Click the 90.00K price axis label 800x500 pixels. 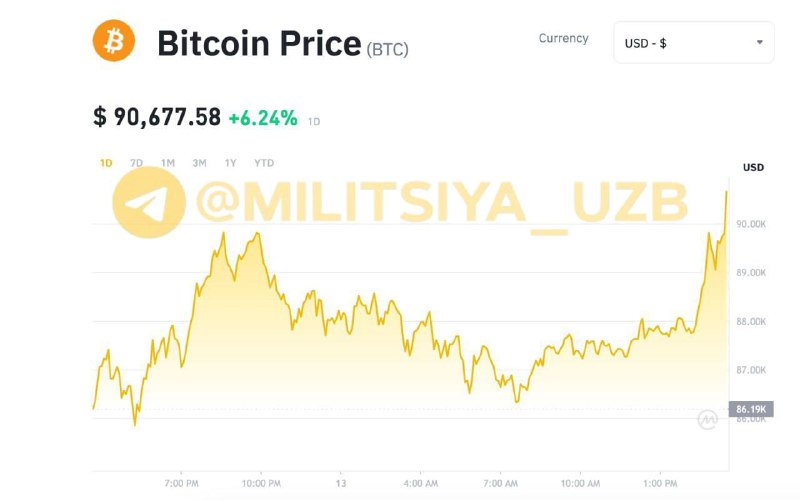[x=751, y=224]
